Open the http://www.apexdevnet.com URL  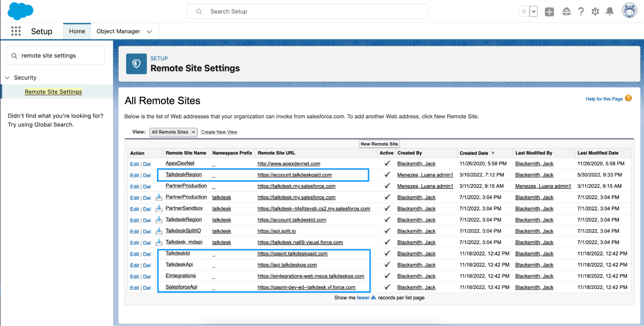289,163
